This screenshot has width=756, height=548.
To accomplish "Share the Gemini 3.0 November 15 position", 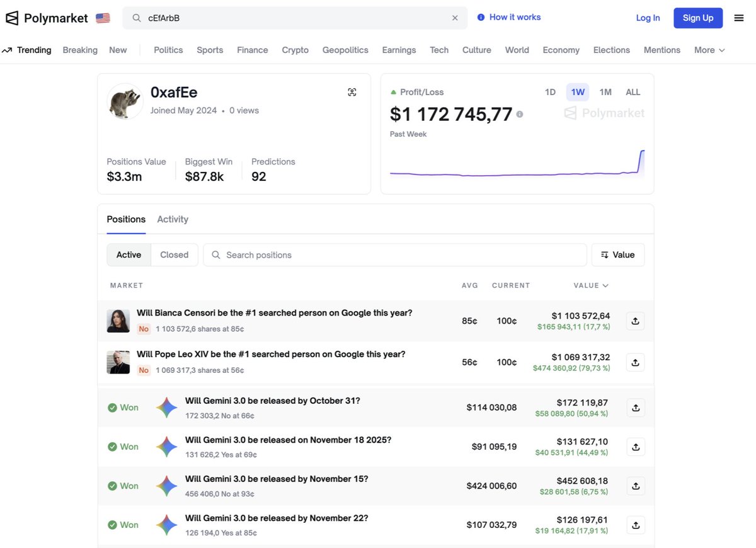I will pos(635,486).
